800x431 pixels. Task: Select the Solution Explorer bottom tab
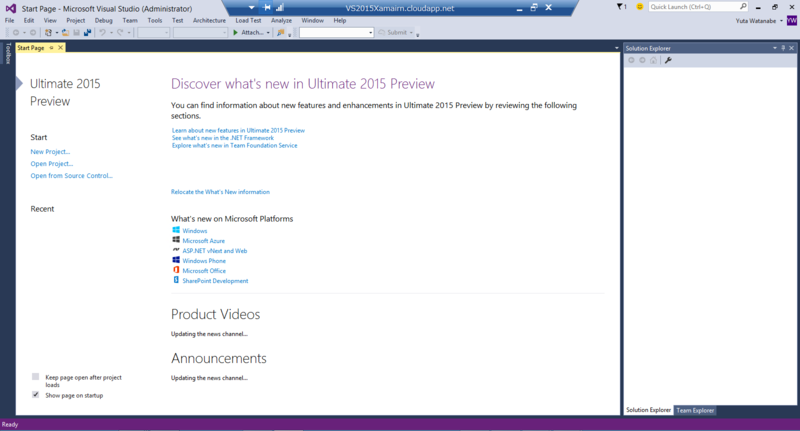(x=648, y=410)
